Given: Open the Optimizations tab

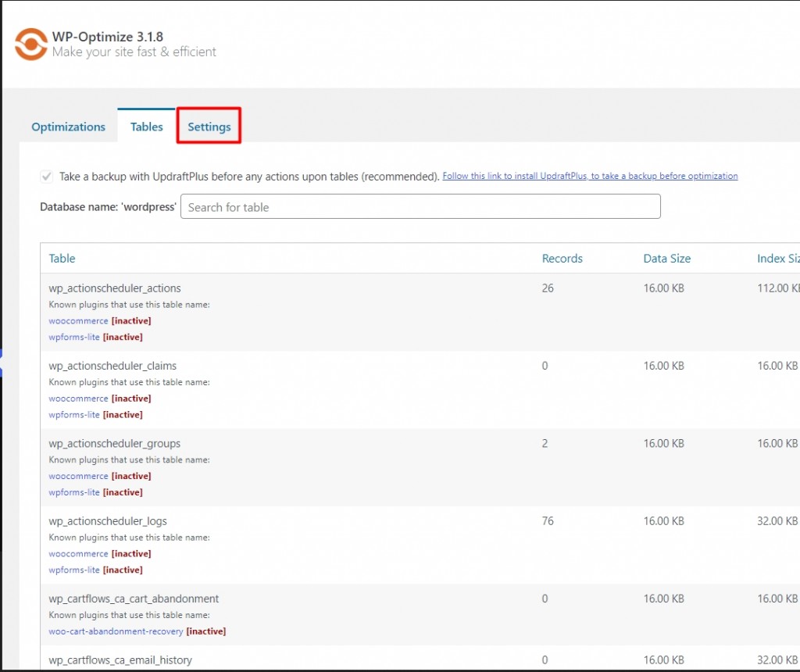Looking at the screenshot, I should (69, 127).
